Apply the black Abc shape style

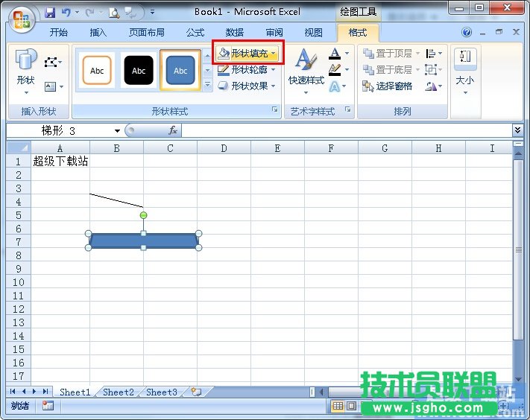point(139,71)
